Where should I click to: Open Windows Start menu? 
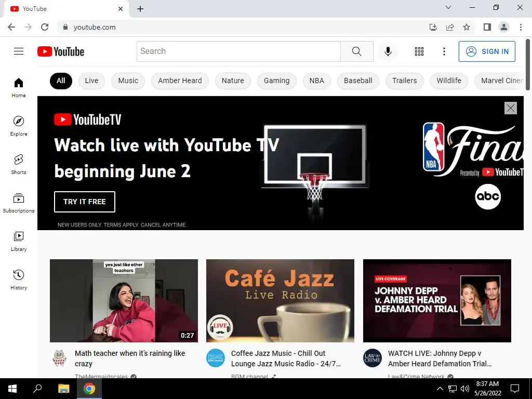coord(12,389)
